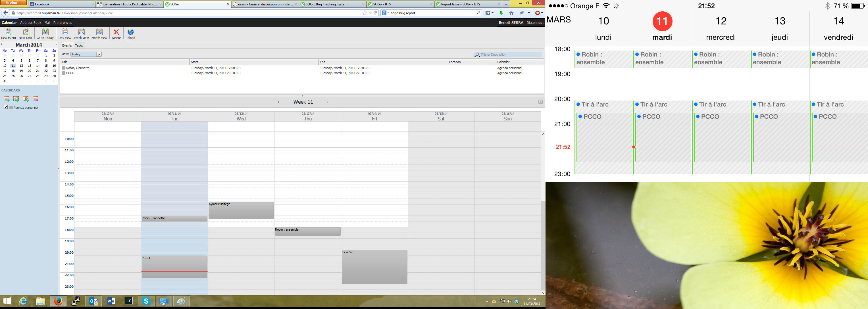Select the PCCO event in week grid
868x309 pixels.
coord(174,264)
